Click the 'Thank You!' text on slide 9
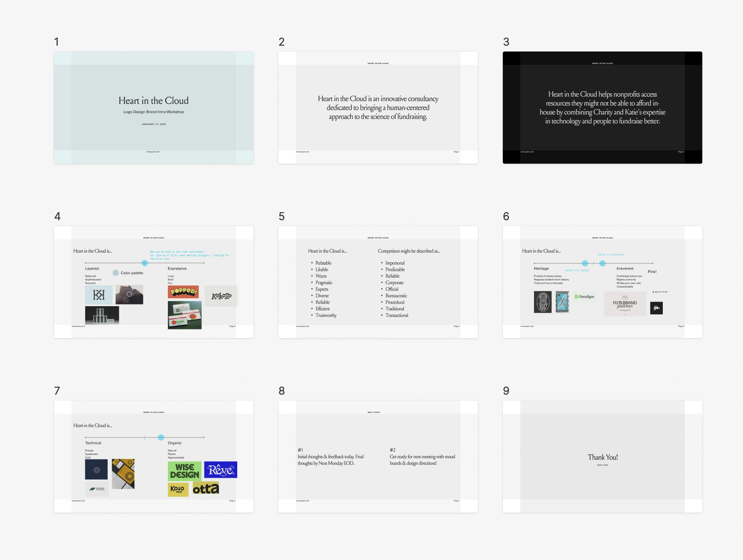Image resolution: width=743 pixels, height=560 pixels. coord(603,457)
